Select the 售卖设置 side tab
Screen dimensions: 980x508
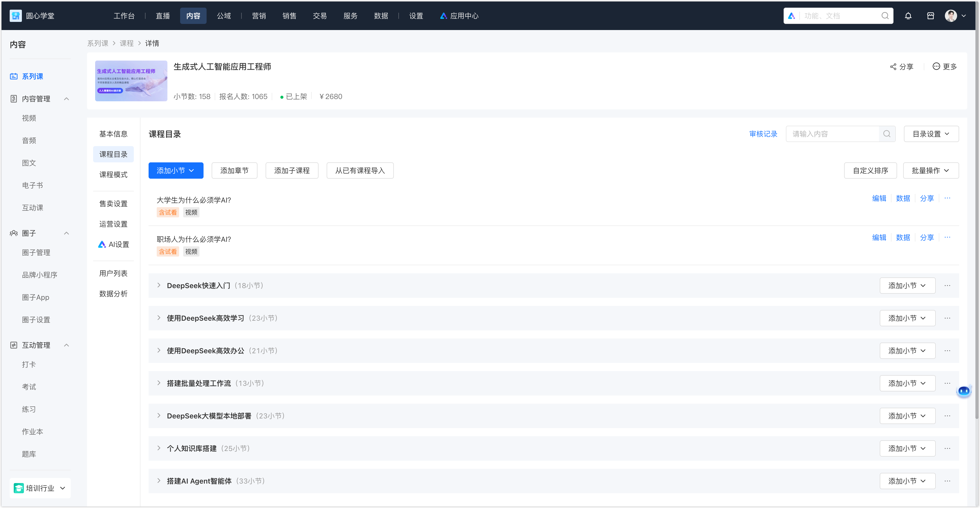pyautogui.click(x=113, y=204)
